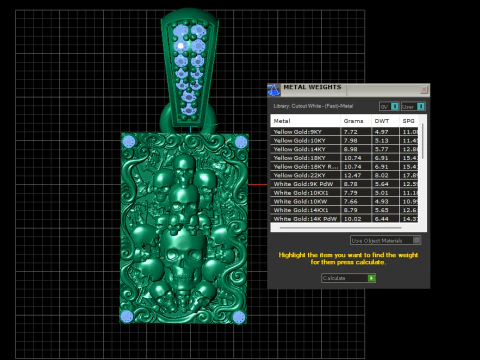This screenshot has height=360, width=480.
Task: Sort by the Grams column header
Action: (356, 121)
